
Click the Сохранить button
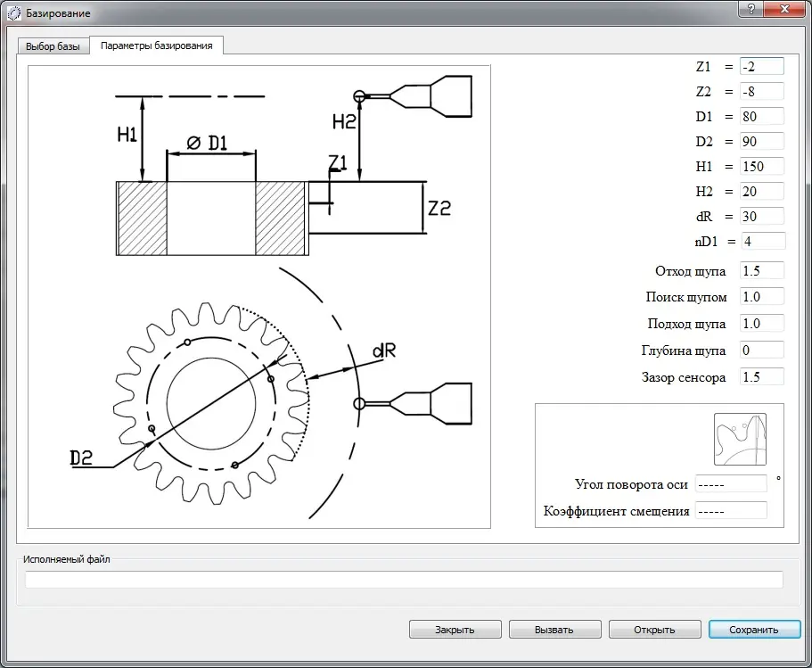754,629
